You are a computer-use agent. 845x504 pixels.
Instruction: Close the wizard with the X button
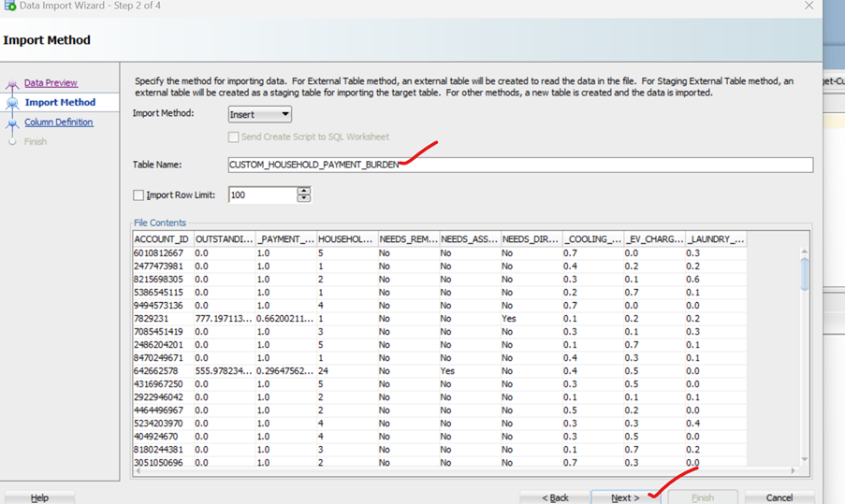(x=809, y=6)
